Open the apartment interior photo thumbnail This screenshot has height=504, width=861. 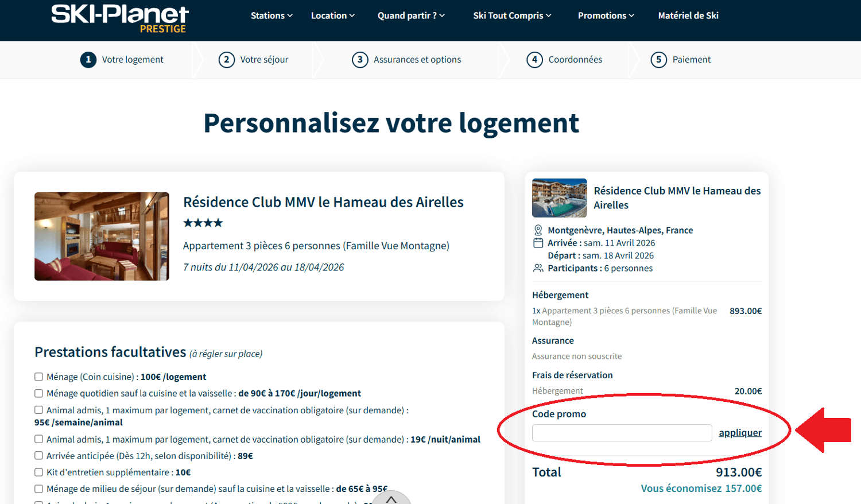coord(102,236)
